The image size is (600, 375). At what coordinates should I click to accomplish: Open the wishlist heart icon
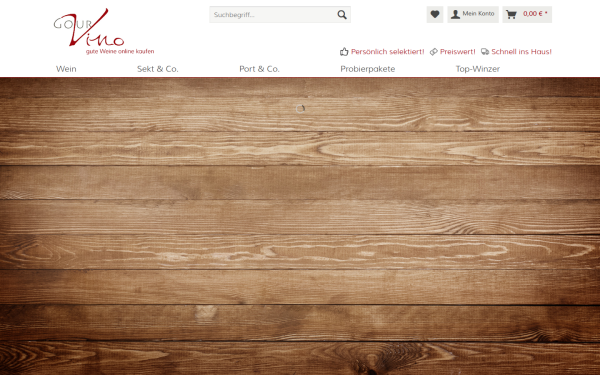tap(435, 15)
